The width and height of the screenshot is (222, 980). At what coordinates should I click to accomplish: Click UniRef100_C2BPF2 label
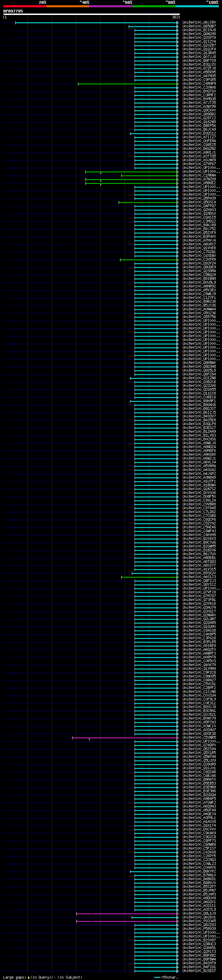point(199,688)
